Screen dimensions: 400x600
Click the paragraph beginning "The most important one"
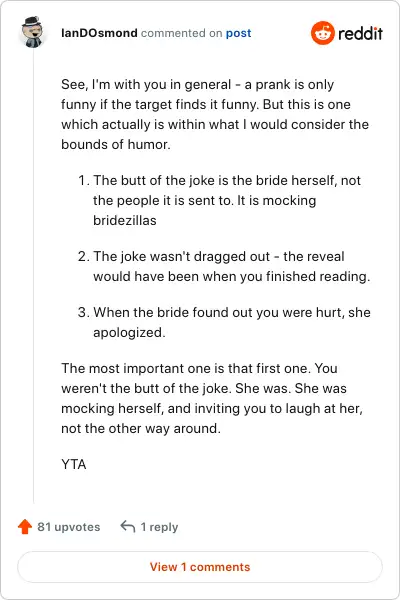212,398
